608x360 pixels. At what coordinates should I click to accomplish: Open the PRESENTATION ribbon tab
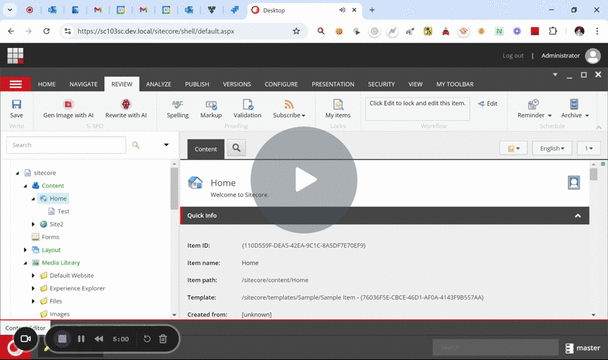pyautogui.click(x=333, y=84)
